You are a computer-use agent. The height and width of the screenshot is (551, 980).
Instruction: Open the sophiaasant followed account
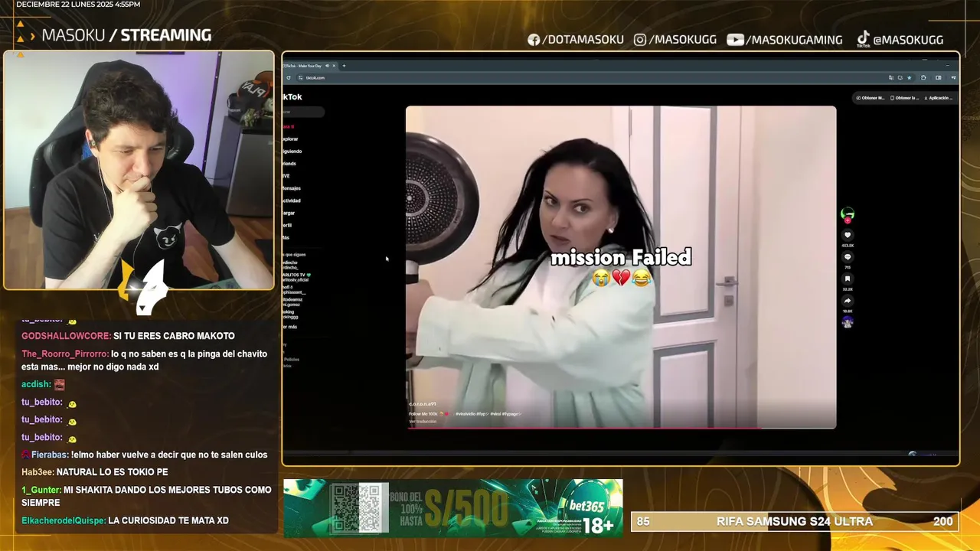[294, 290]
